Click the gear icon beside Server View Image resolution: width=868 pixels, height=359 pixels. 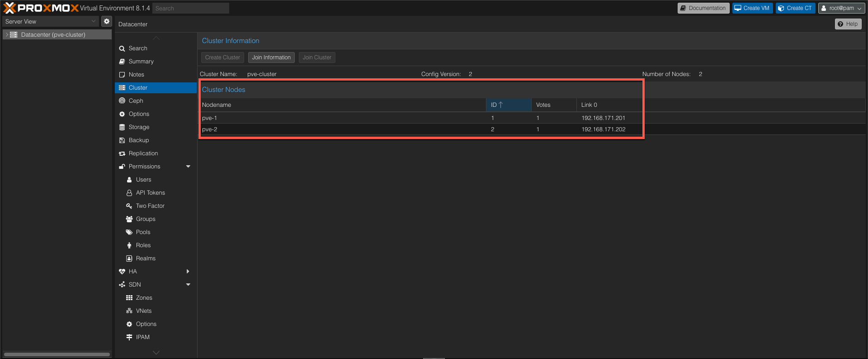[x=106, y=21]
